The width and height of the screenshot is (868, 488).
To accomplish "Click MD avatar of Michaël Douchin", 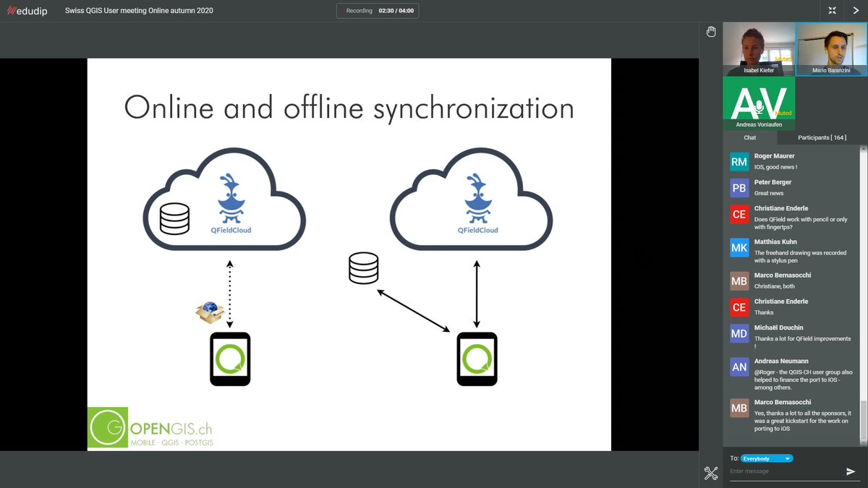I will coord(739,333).
